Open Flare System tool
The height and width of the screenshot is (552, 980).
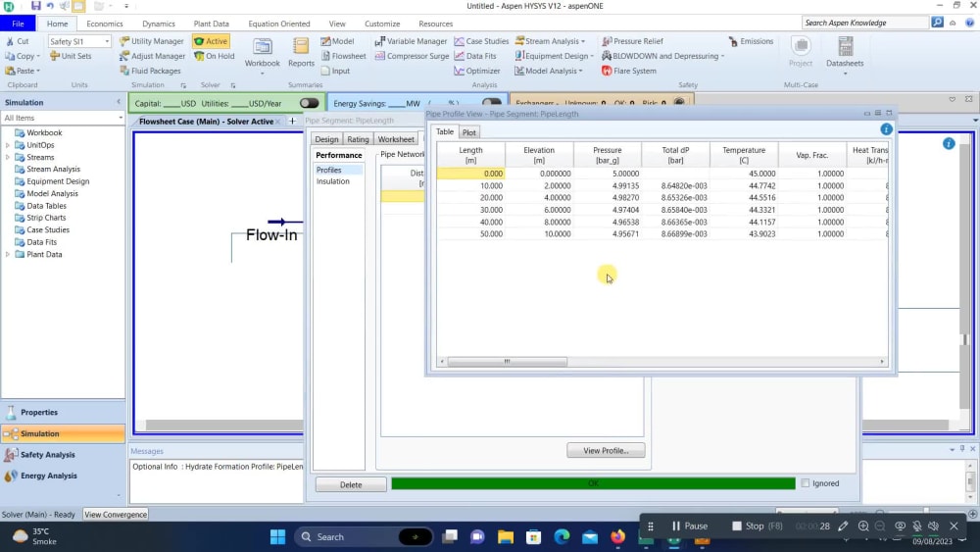coord(629,72)
